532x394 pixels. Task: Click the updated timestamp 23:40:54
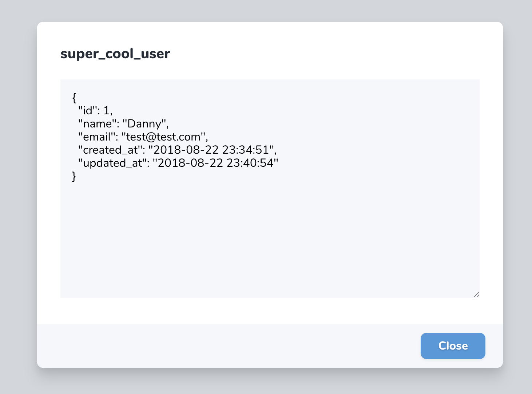click(x=250, y=163)
